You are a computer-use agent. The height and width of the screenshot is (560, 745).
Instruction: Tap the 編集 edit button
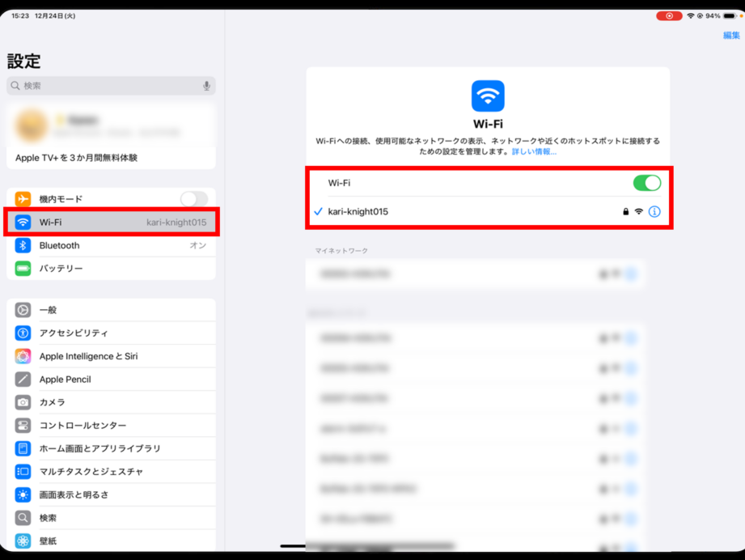[x=731, y=35]
